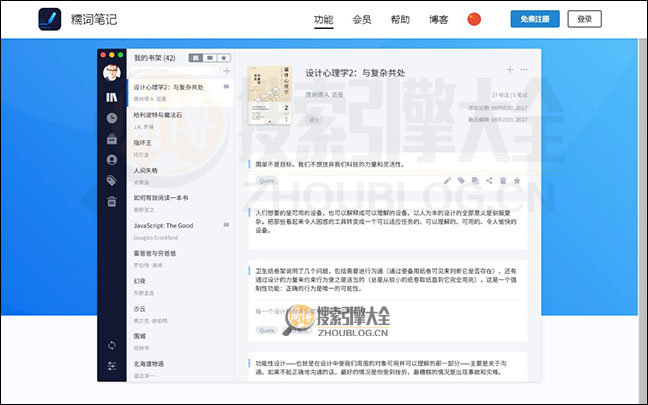Select 围城 in the book list
This screenshot has height=405, width=648.
click(181, 342)
